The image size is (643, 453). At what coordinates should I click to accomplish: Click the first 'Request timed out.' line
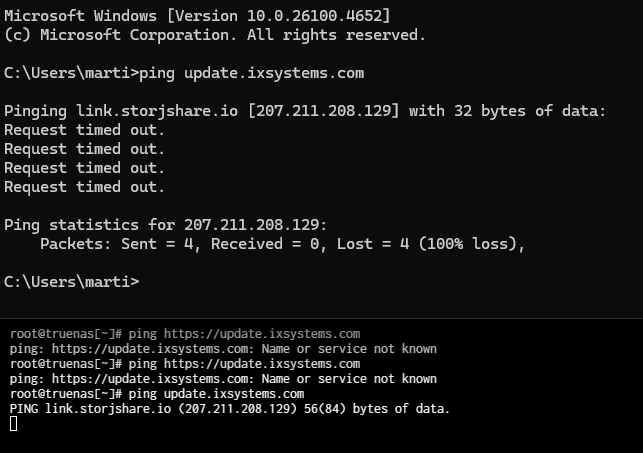84,130
